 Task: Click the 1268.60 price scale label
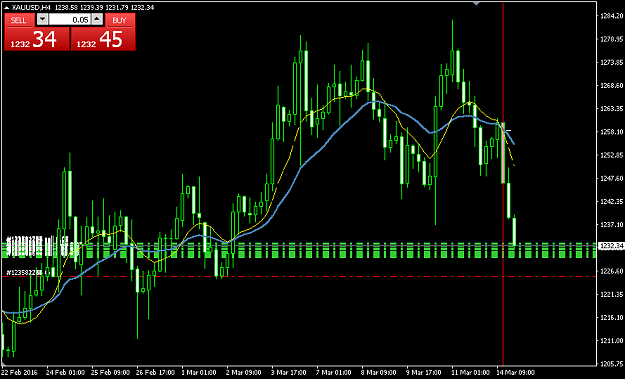pyautogui.click(x=611, y=86)
